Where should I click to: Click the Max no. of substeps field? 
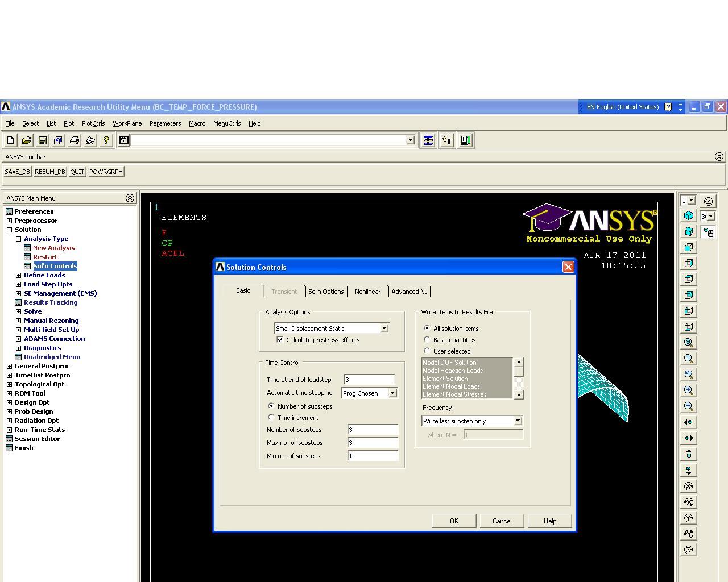point(373,442)
